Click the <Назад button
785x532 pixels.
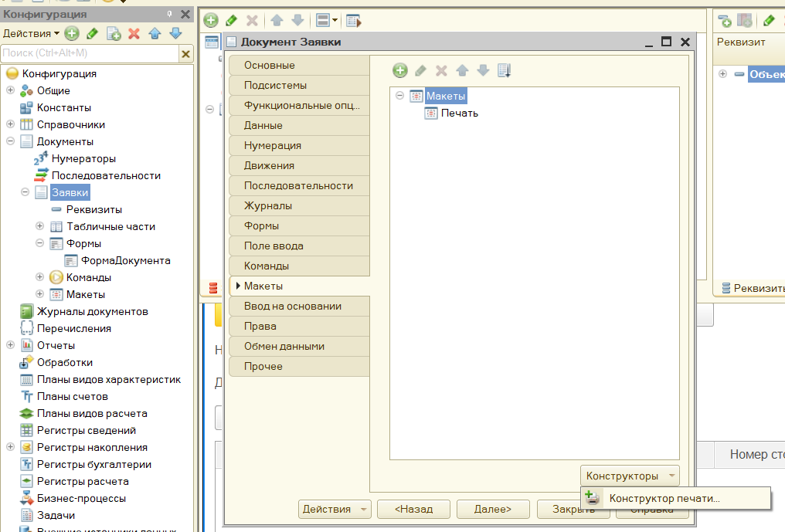pyautogui.click(x=413, y=510)
